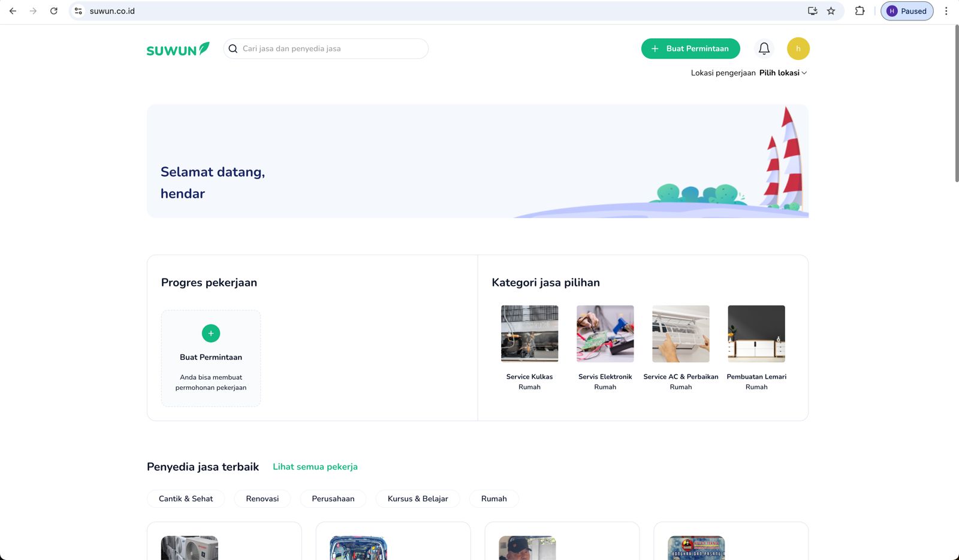
Task: Switch to Kursus & Belajar filter
Action: pos(418,498)
